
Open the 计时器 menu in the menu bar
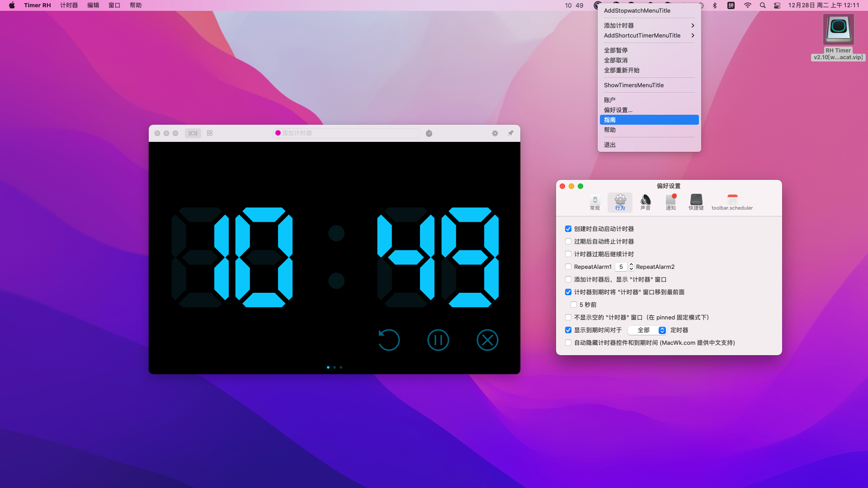(69, 5)
